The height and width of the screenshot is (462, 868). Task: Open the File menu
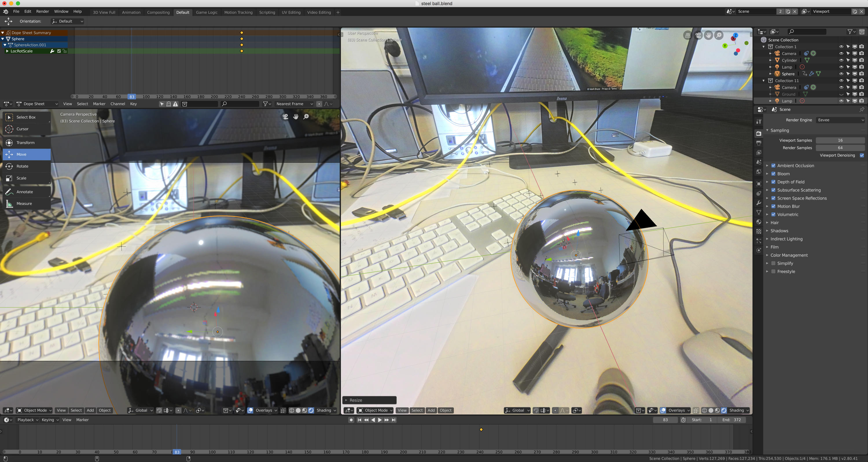click(x=16, y=12)
